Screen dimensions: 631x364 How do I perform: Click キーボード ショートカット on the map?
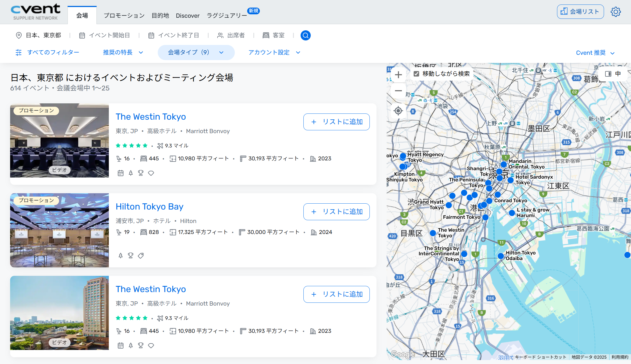point(540,357)
